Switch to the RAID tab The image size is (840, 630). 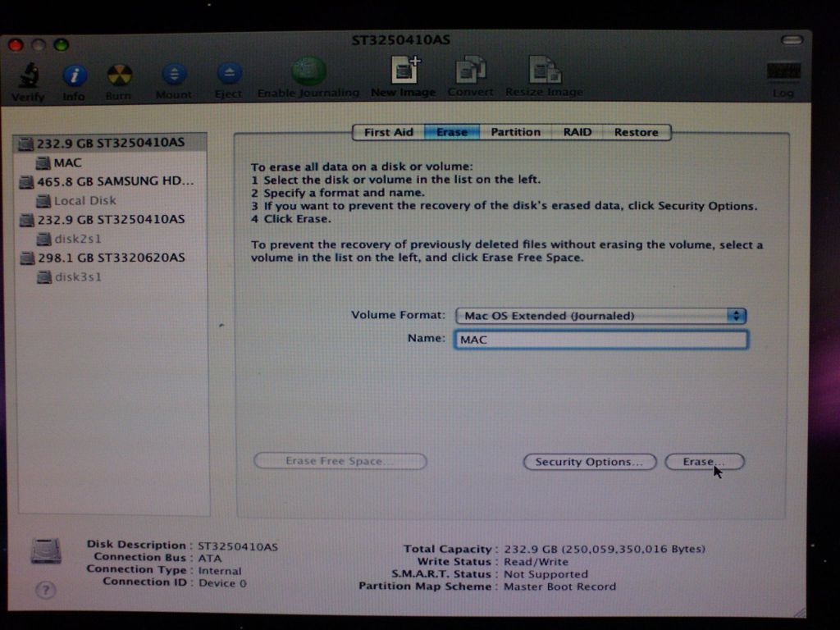point(577,132)
